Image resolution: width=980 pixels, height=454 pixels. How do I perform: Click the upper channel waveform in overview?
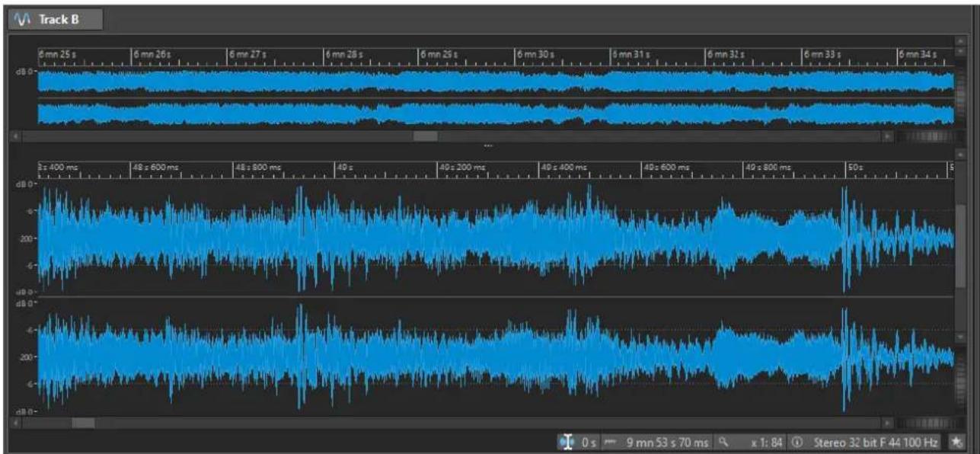click(x=496, y=82)
